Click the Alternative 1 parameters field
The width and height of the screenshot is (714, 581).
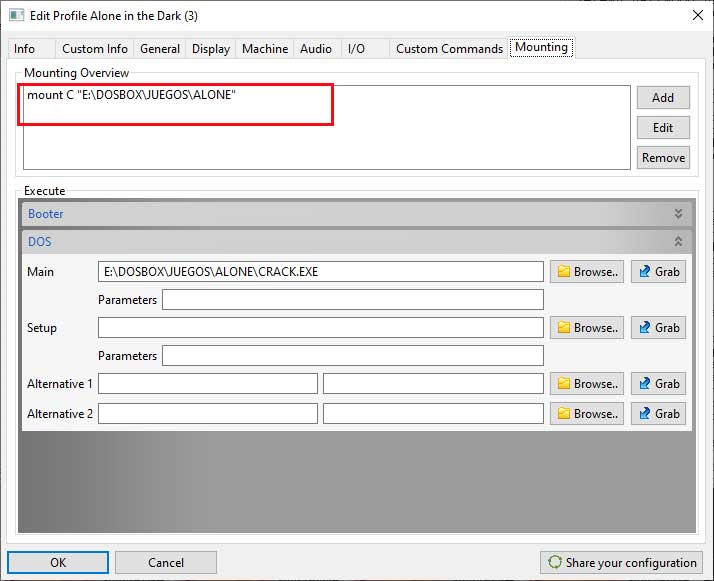(x=433, y=383)
